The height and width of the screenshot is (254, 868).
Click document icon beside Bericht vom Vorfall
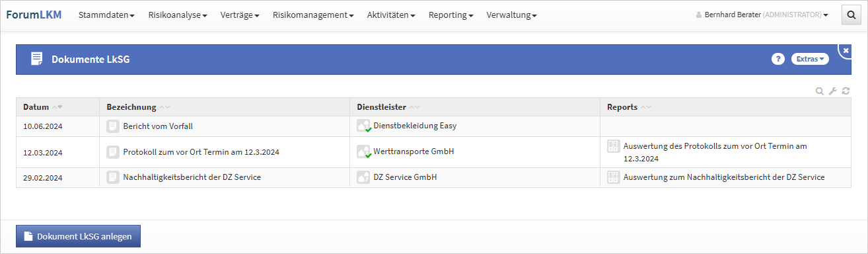(x=113, y=126)
